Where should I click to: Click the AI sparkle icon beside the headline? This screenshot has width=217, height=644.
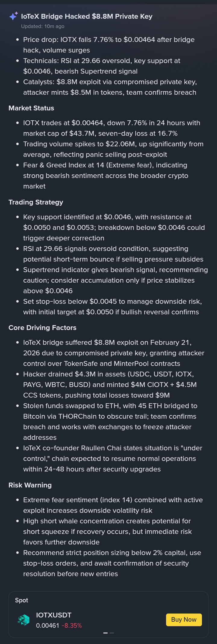(13, 16)
